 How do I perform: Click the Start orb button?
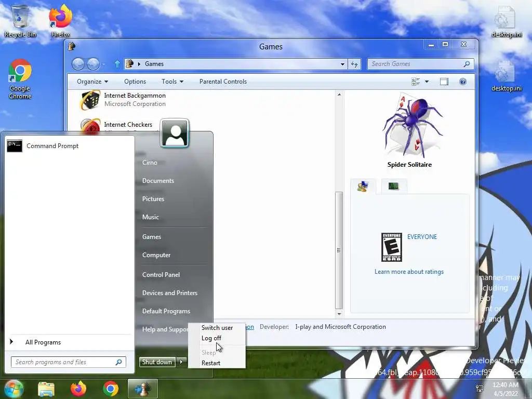click(x=14, y=389)
